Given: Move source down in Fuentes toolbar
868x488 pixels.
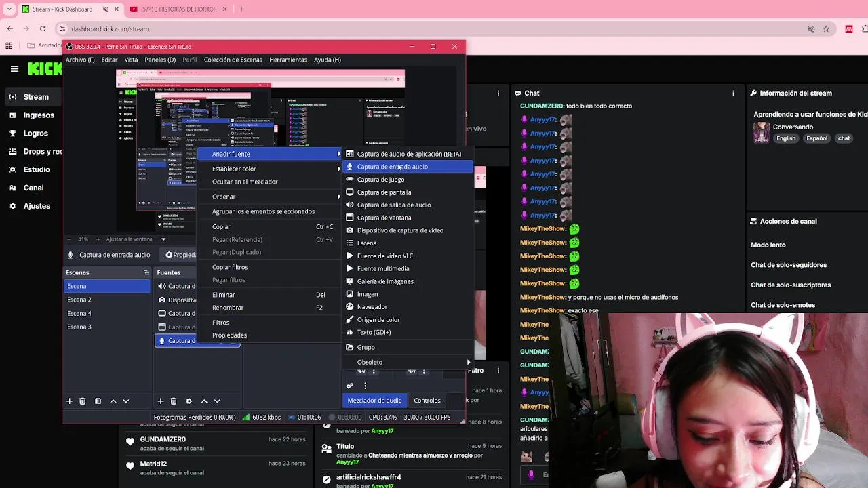Looking at the screenshot, I should [217, 401].
